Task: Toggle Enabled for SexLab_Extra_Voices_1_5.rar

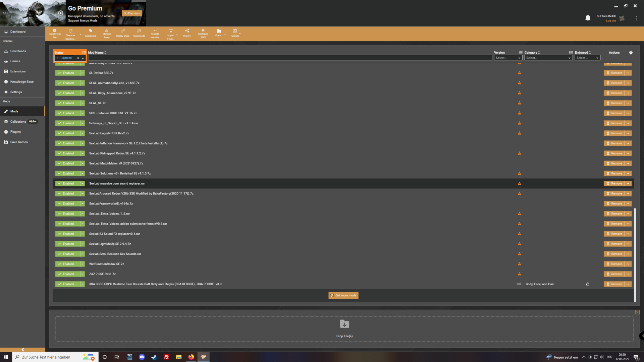Action: tap(68, 214)
